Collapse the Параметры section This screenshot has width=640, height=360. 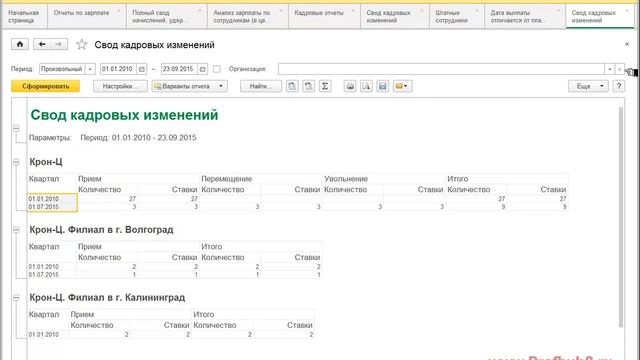[16, 129]
